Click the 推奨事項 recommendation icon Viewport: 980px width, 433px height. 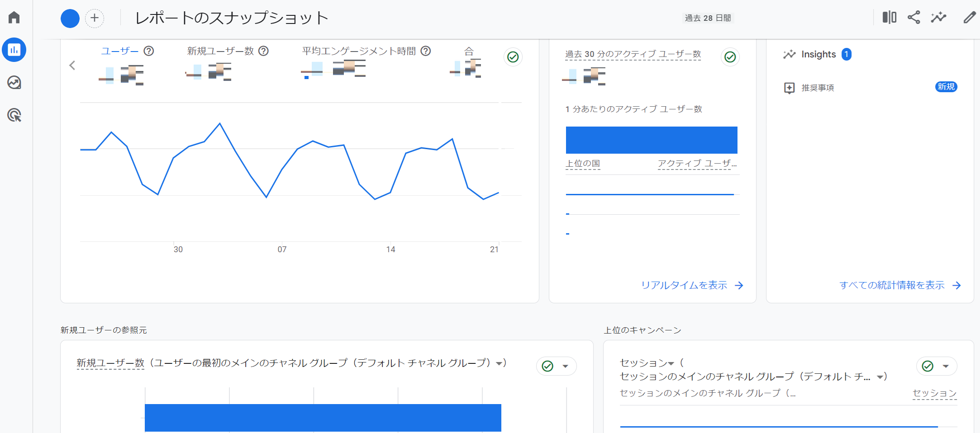[790, 88]
